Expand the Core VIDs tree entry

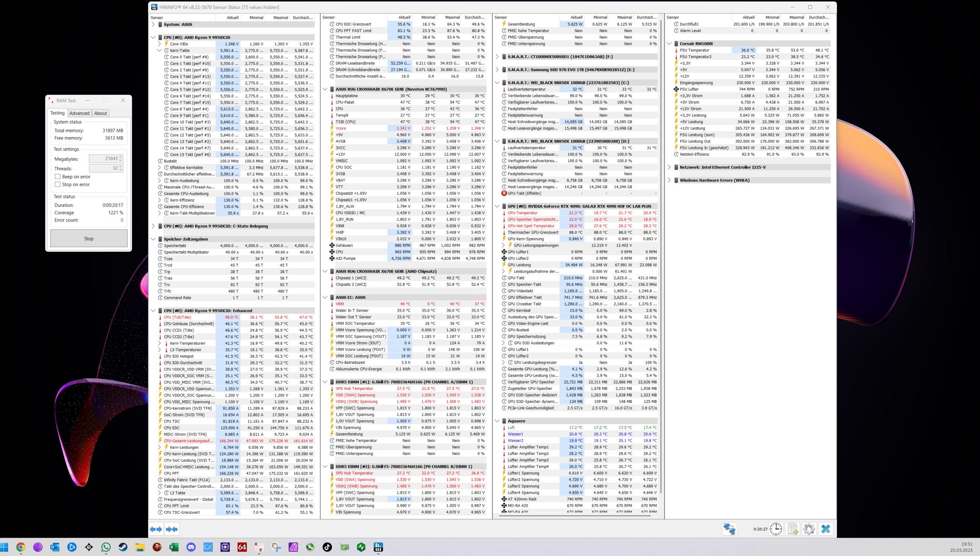coord(159,44)
